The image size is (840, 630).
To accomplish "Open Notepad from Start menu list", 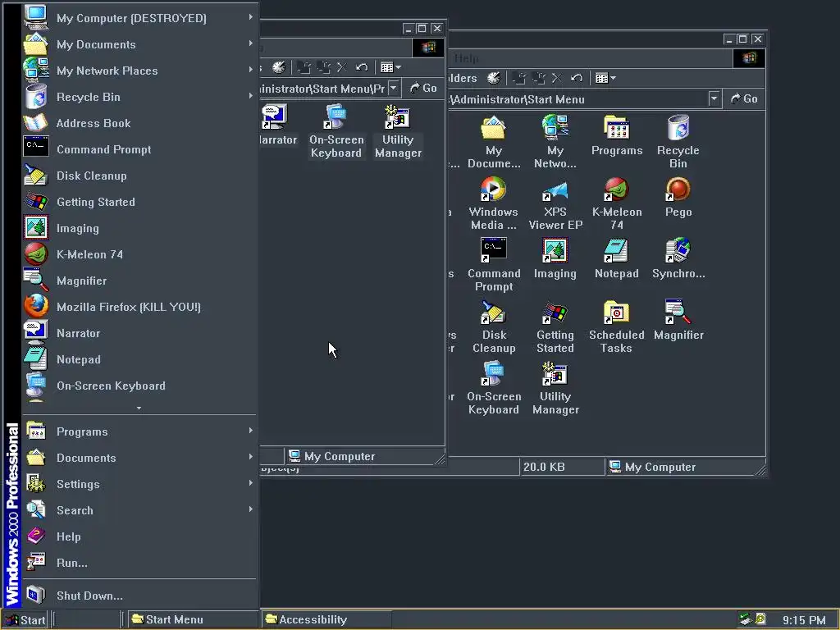I will (139, 359).
